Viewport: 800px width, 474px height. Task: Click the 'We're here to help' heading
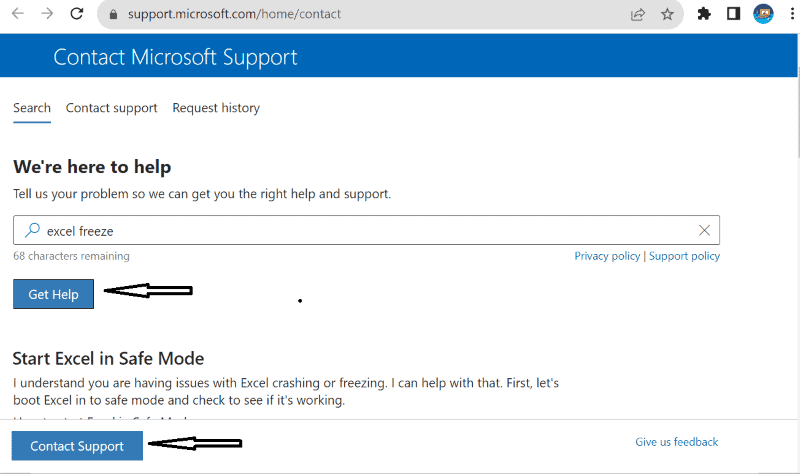pyautogui.click(x=92, y=167)
